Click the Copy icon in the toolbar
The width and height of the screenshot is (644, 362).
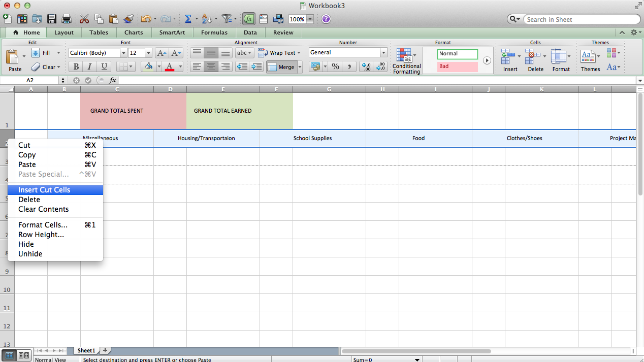click(x=99, y=19)
